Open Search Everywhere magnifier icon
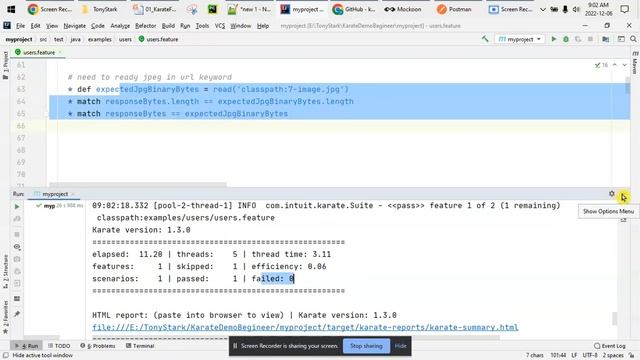640x360 pixels. coord(633,39)
